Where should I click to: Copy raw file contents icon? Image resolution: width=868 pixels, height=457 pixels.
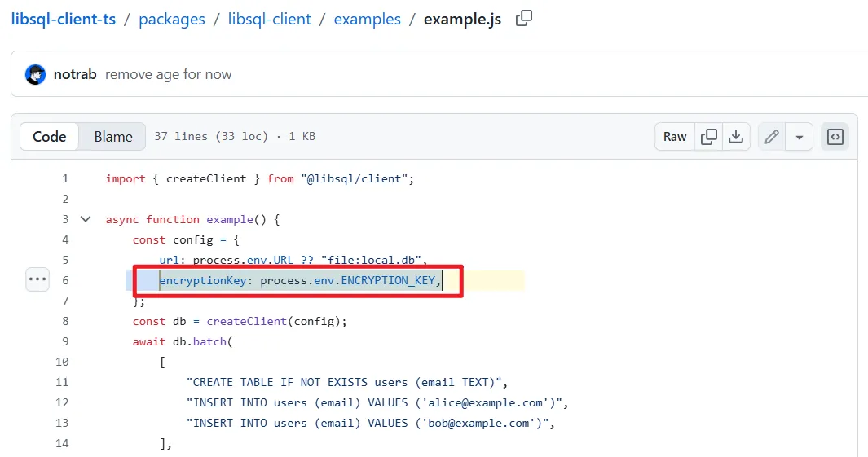point(709,137)
